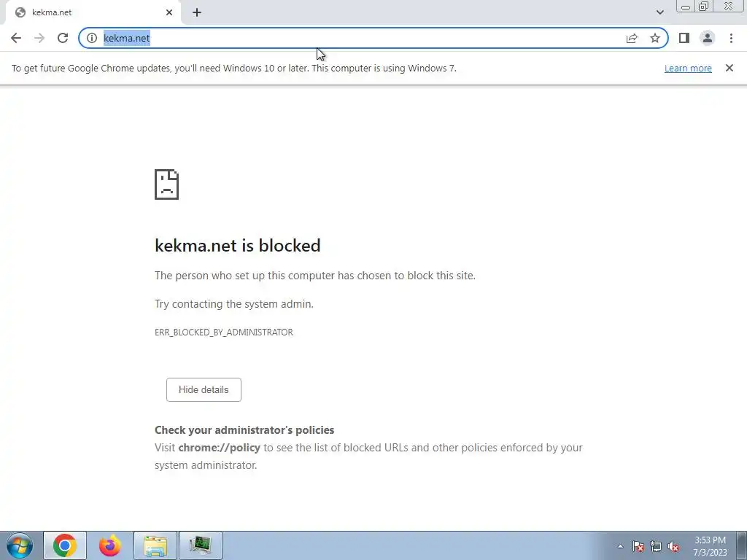Click the 'kekma.net is blocked' heading

[x=238, y=246]
